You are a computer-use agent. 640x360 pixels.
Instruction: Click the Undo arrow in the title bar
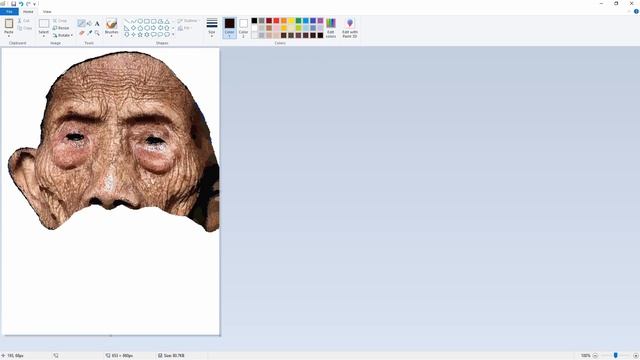[x=21, y=4]
